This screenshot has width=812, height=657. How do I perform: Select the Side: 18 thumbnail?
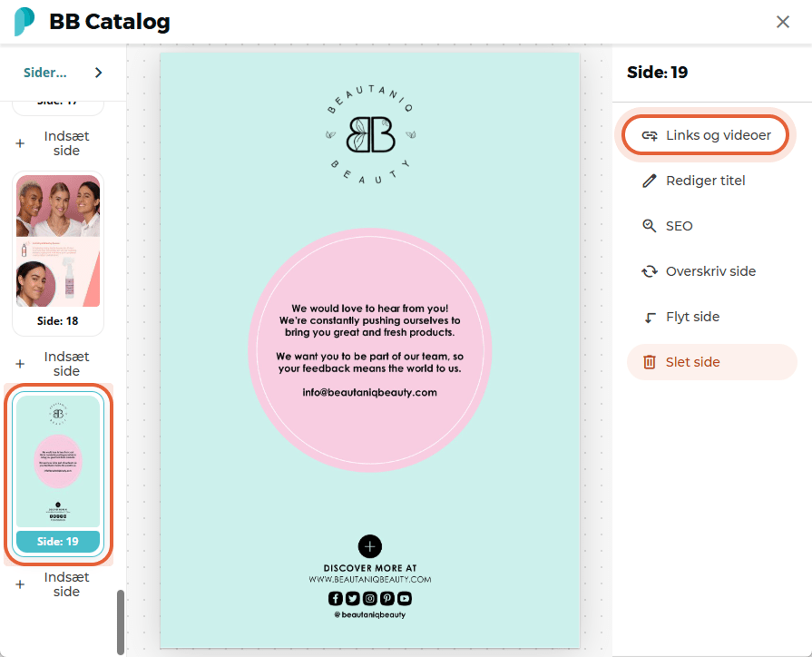point(58,253)
